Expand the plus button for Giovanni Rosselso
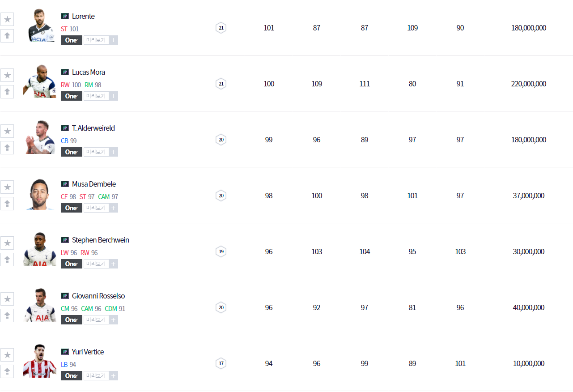573x392 pixels. click(114, 320)
